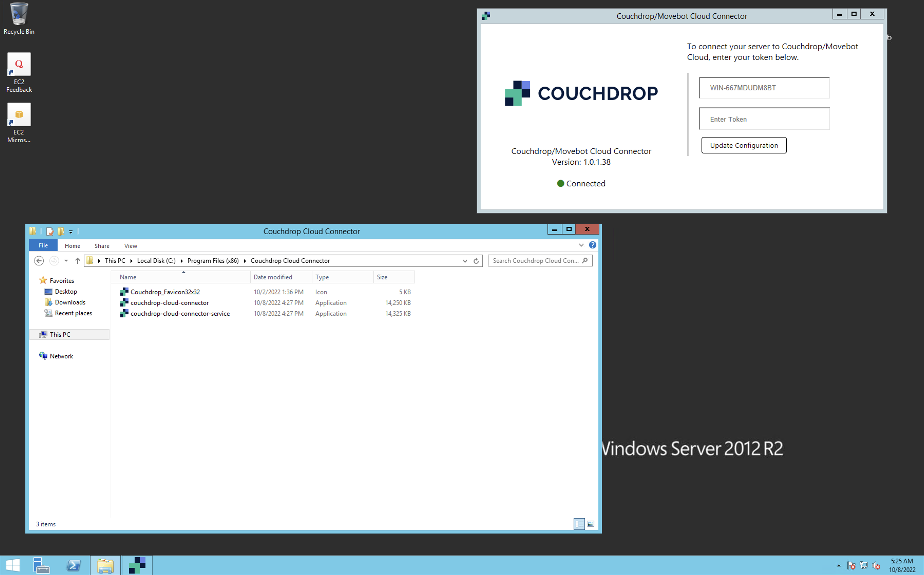Click the muted speaker tray icon
924x575 pixels.
click(x=876, y=565)
